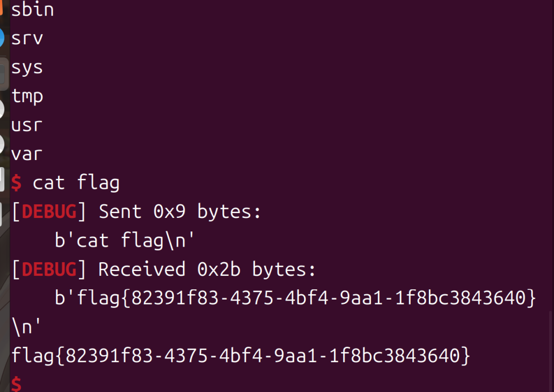Click the usr directory entry

click(27, 125)
